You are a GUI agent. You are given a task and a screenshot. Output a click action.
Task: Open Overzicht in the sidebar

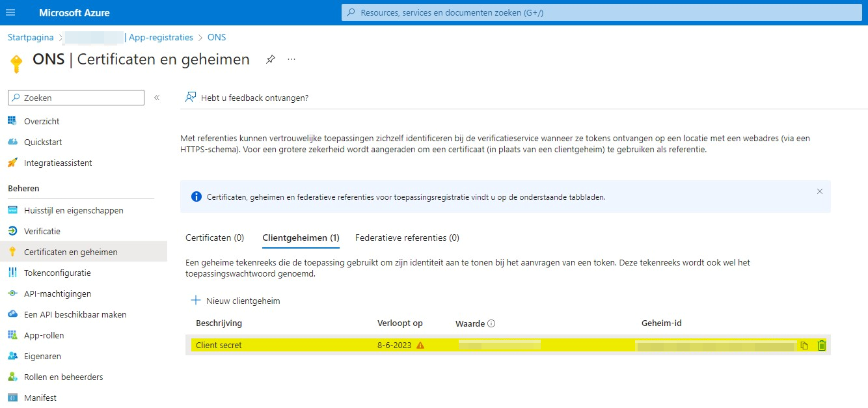42,121
